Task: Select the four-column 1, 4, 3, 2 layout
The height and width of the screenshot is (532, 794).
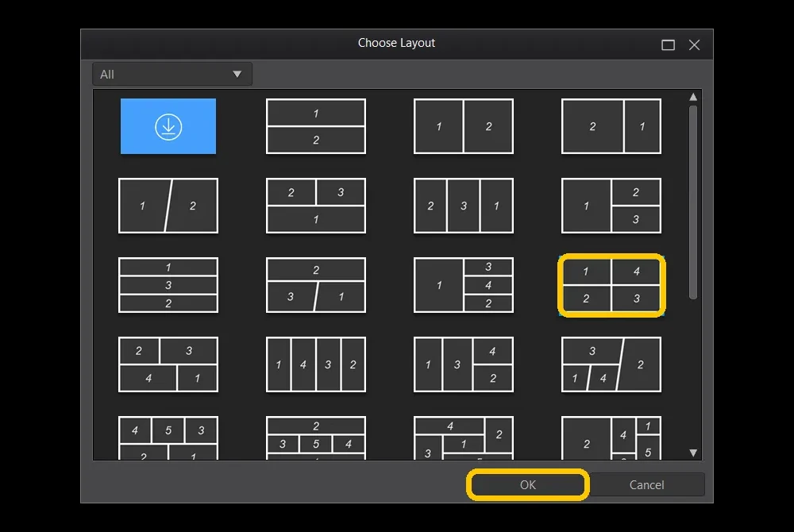Action: pyautogui.click(x=316, y=364)
